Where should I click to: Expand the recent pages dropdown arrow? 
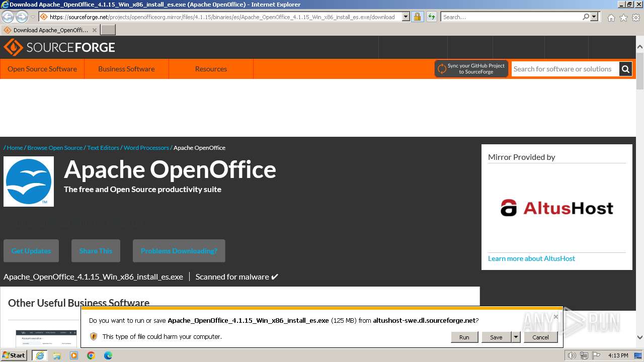tap(33, 17)
